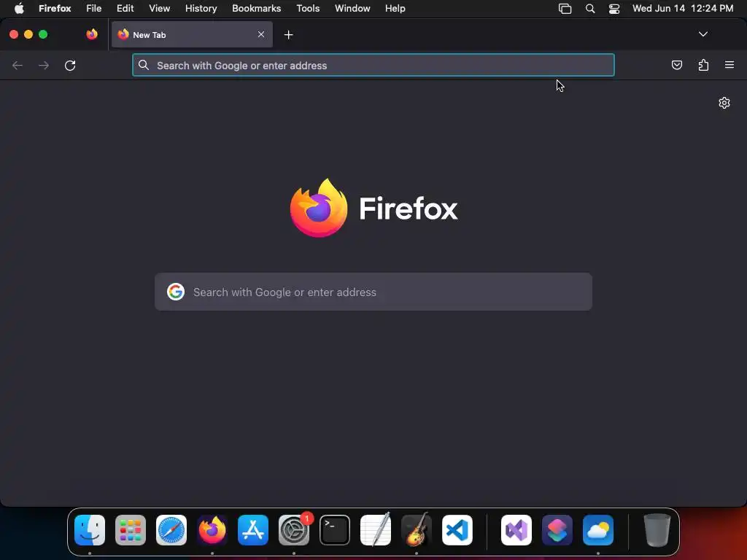Open the File menu
This screenshot has width=747, height=560.
pos(94,9)
